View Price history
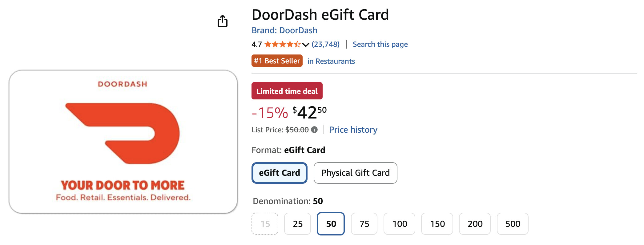This screenshot has width=644, height=245. point(353,130)
